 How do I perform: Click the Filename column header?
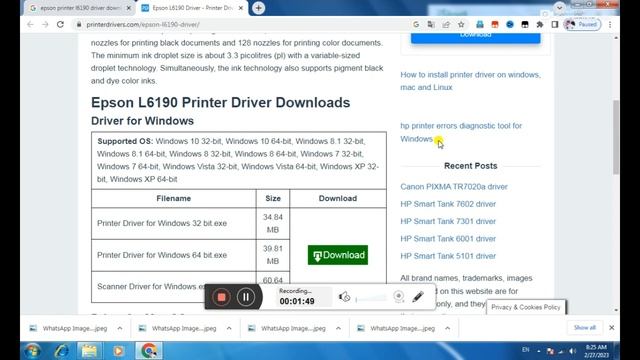pos(173,198)
